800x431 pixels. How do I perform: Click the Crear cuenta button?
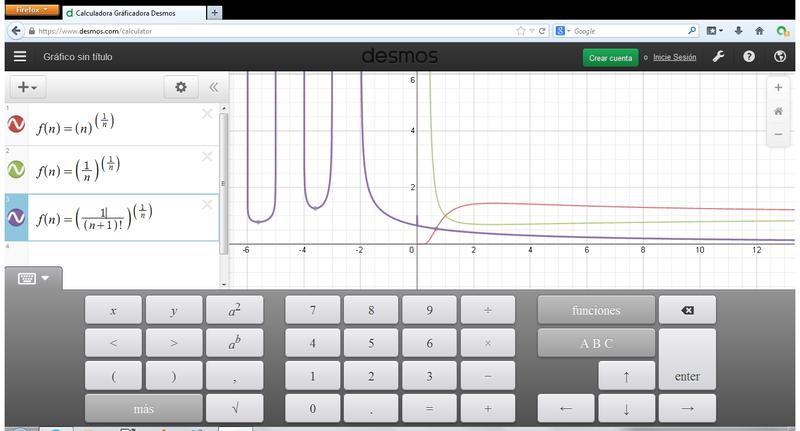[610, 58]
